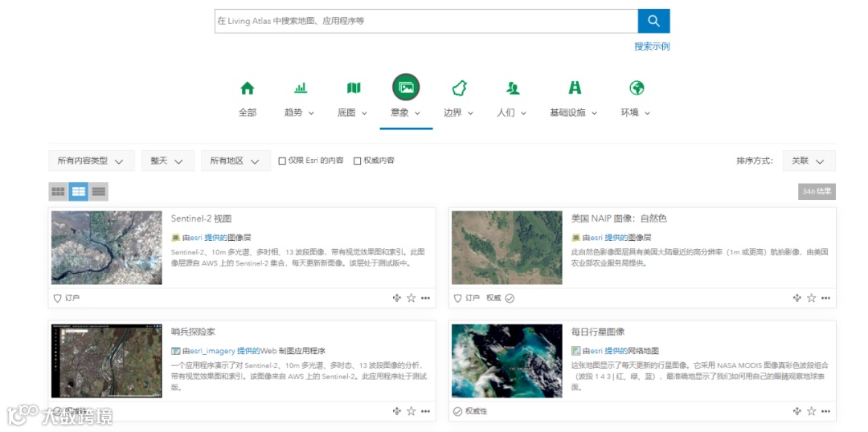Screen dimensions: 868x432
Task: Click 全部 category label
Action: tap(248, 112)
